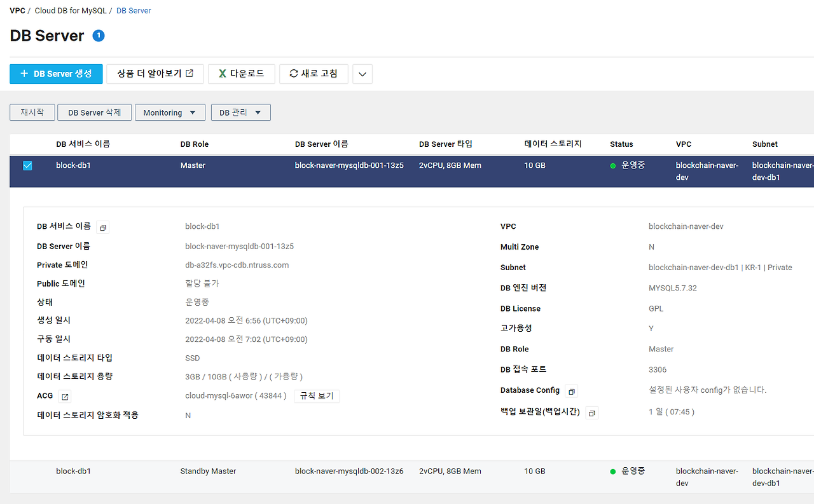The image size is (814, 504).
Task: Click block-naver-mysqldb-002-13z6 server name
Action: tap(349, 472)
